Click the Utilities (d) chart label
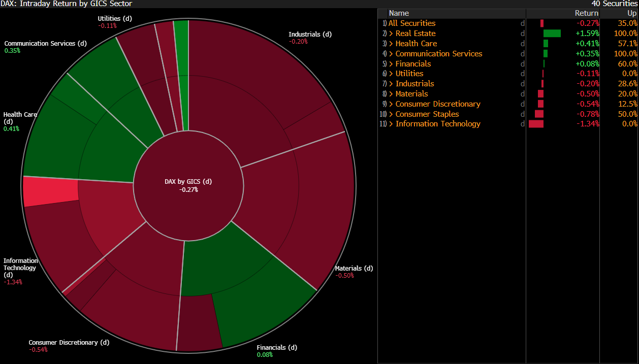 pyautogui.click(x=115, y=19)
